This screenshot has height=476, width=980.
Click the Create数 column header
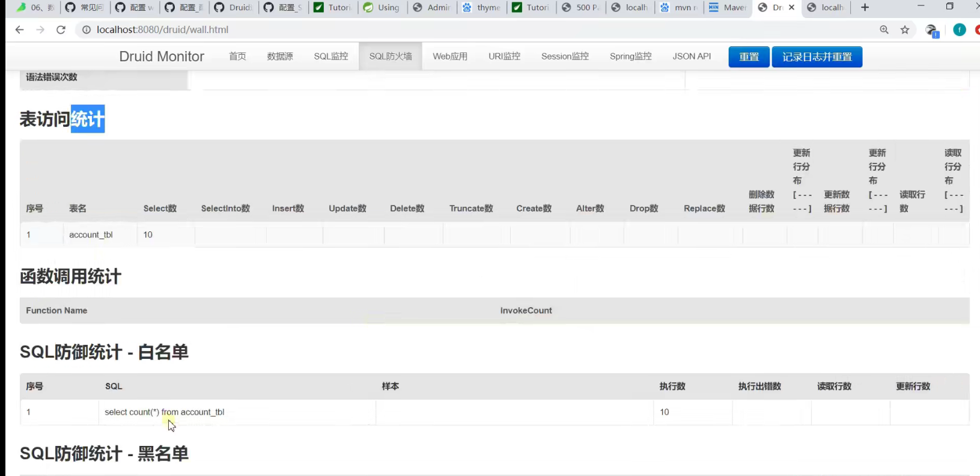point(534,209)
